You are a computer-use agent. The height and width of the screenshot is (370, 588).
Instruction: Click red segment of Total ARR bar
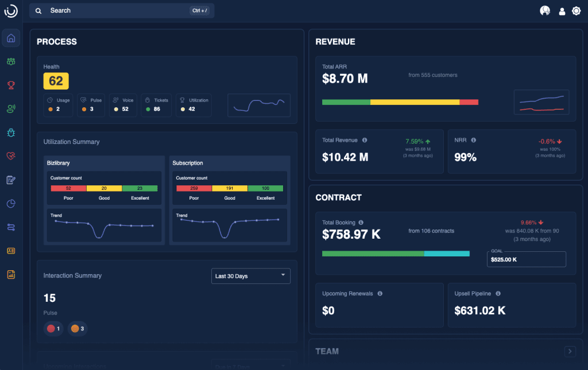[x=469, y=102]
